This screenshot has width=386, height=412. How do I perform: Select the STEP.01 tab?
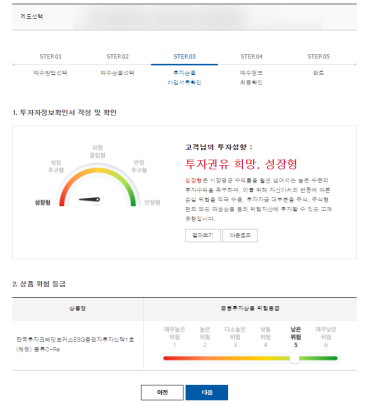click(51, 64)
